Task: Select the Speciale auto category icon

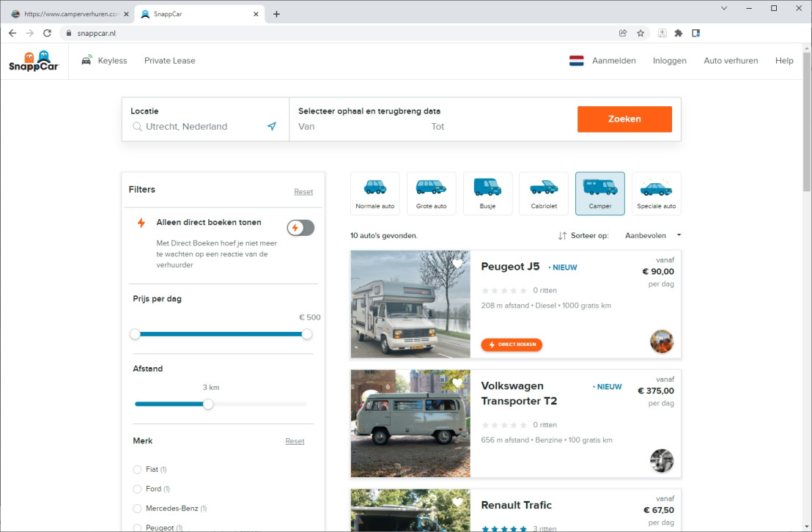Action: click(x=656, y=193)
